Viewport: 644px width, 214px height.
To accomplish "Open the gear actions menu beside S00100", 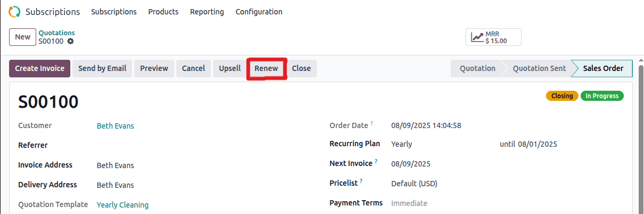I will [70, 41].
